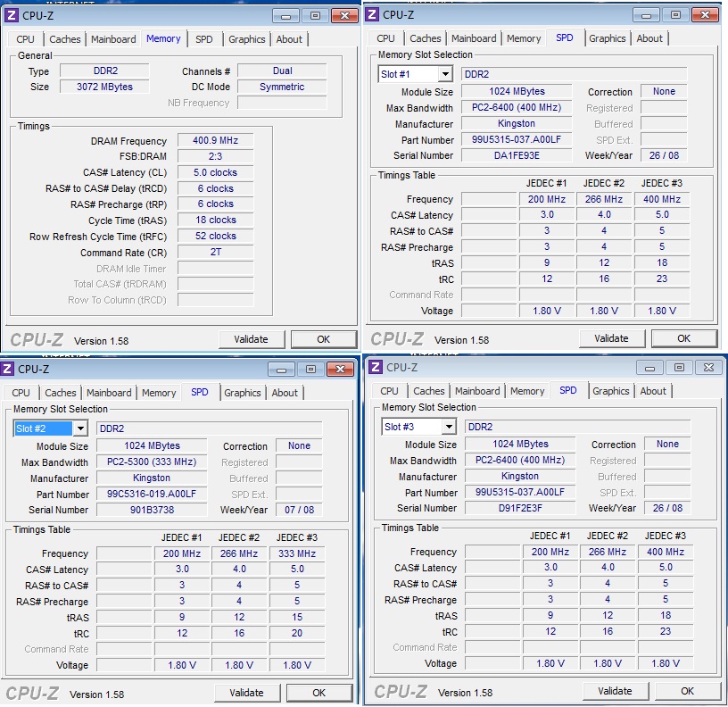Click PC2-5300 (333 MHz) bandwidth field
The image size is (728, 707).
[152, 462]
